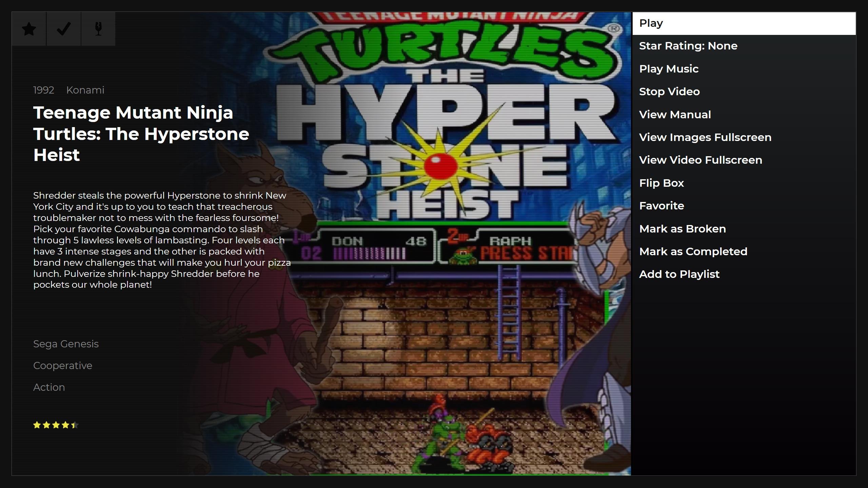Open View Manual
Image resolution: width=868 pixels, height=488 pixels.
coord(744,115)
